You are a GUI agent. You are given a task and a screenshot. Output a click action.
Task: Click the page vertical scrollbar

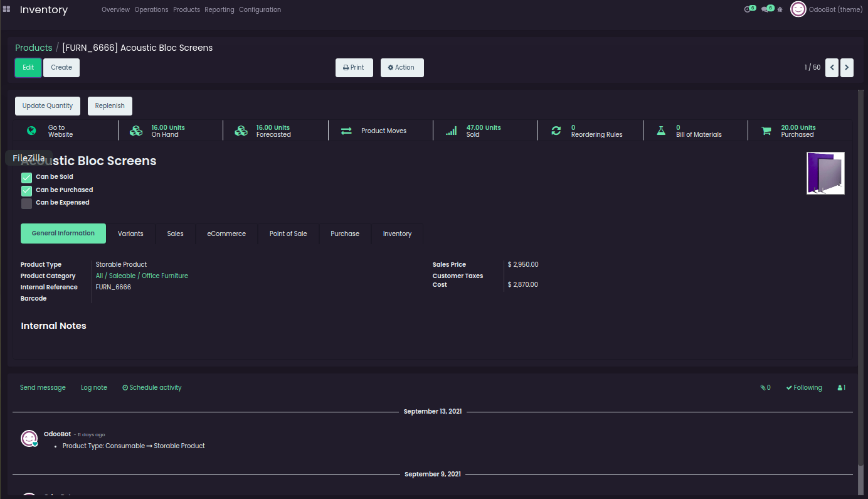[860, 276]
